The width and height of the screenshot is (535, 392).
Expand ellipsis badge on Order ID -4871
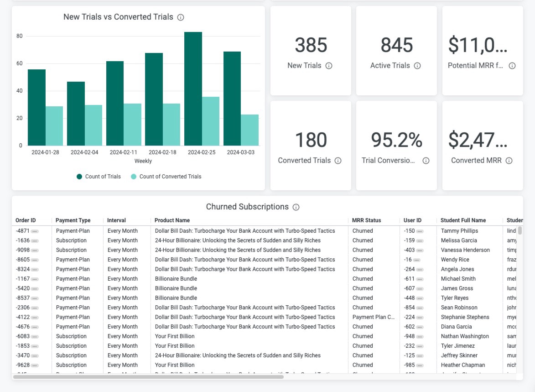pyautogui.click(x=35, y=231)
